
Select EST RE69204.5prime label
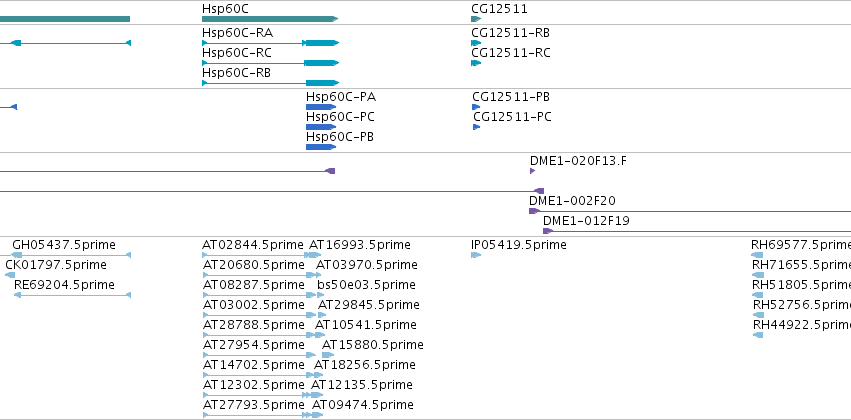pos(64,285)
